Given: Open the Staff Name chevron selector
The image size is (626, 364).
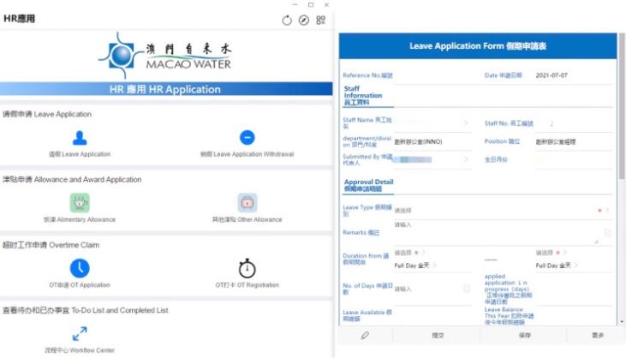Looking at the screenshot, I should tap(466, 123).
